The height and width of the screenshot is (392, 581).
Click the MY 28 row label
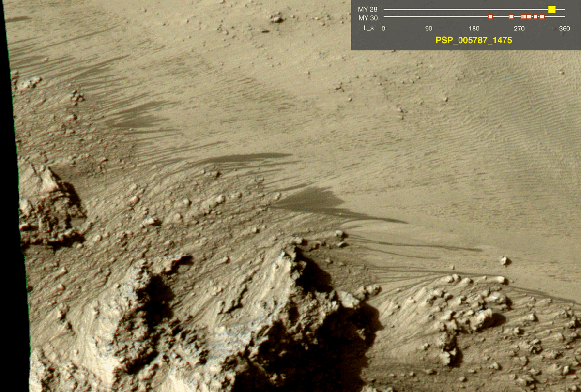(368, 9)
